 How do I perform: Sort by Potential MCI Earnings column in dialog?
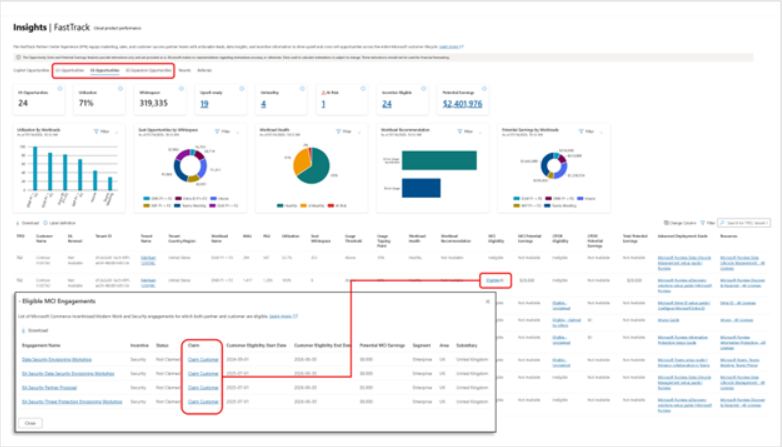(383, 345)
